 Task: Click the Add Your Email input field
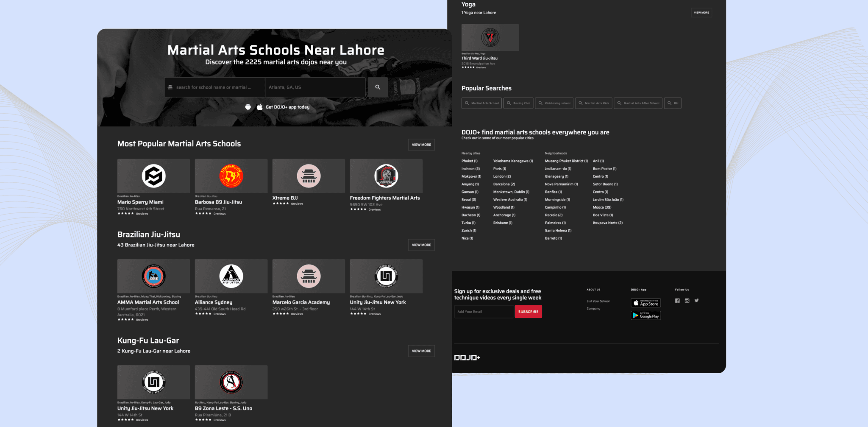(x=484, y=311)
